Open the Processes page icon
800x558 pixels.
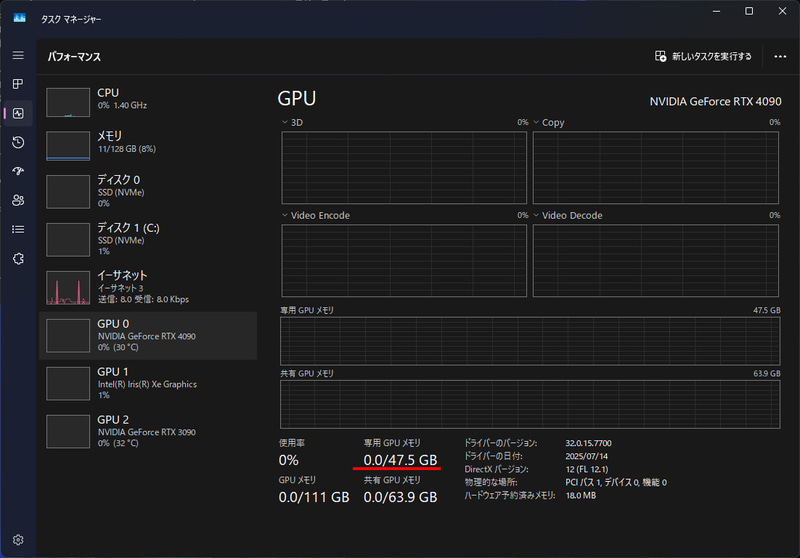point(18,84)
